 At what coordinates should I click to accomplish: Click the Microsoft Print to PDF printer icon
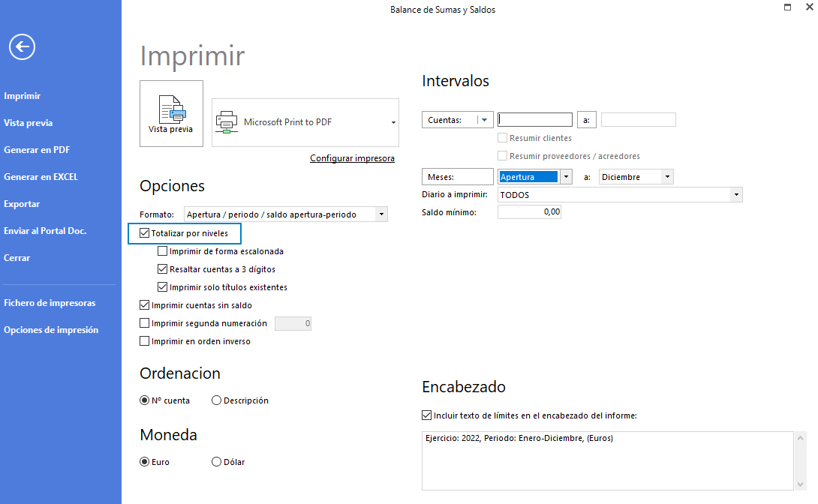point(226,122)
